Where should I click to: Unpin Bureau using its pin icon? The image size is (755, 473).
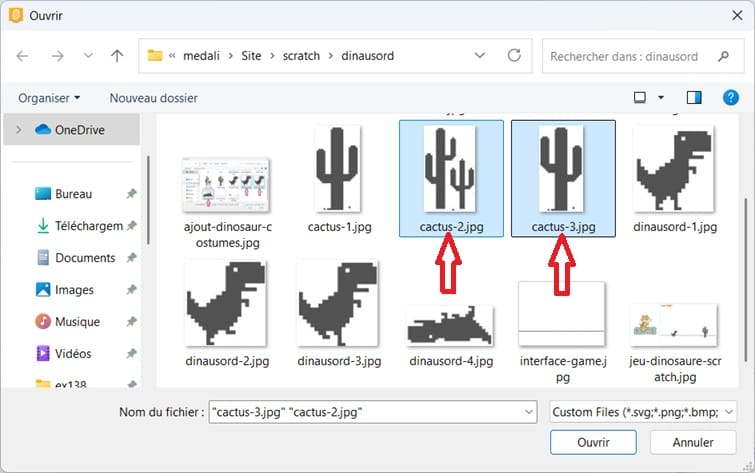coord(131,194)
